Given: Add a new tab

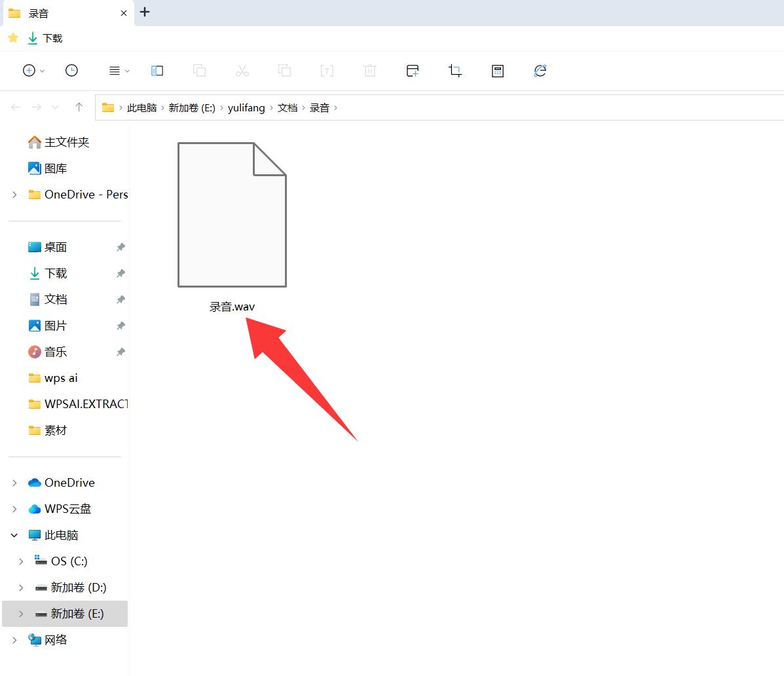Looking at the screenshot, I should click(x=145, y=12).
